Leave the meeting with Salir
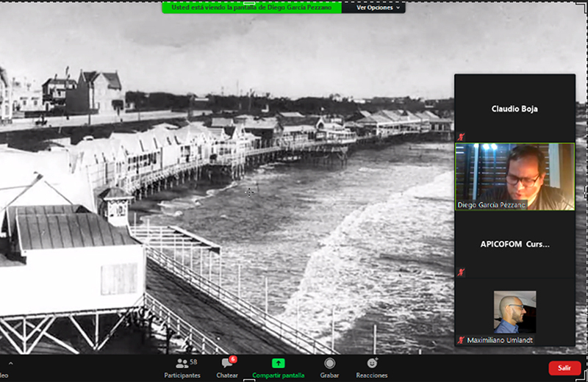 [564, 368]
